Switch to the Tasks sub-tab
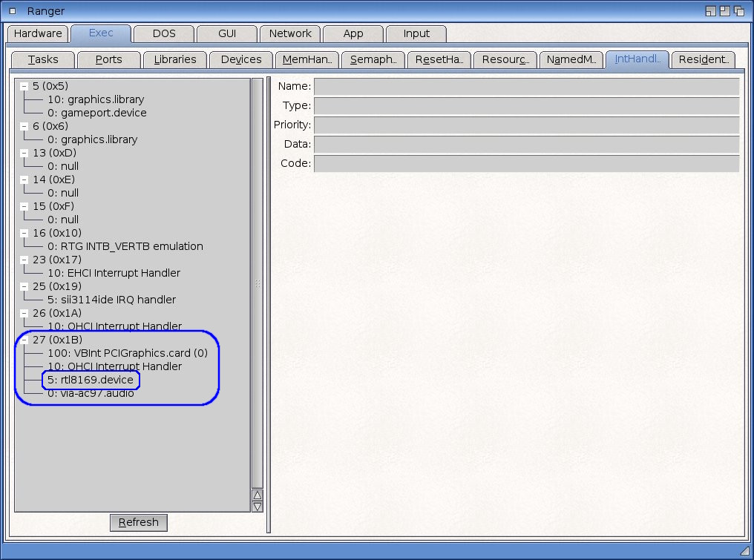The image size is (754, 560). 44,59
